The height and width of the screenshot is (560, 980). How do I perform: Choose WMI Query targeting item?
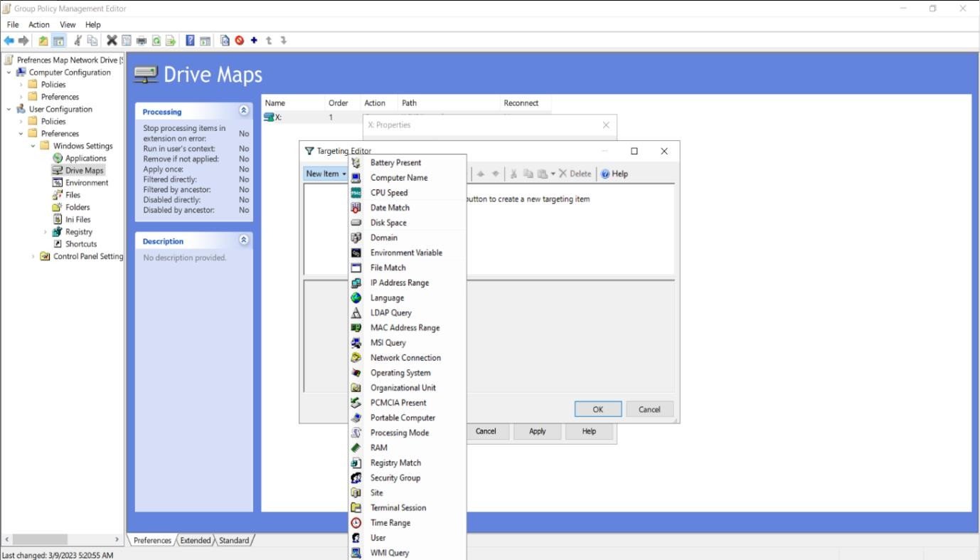tap(408, 553)
